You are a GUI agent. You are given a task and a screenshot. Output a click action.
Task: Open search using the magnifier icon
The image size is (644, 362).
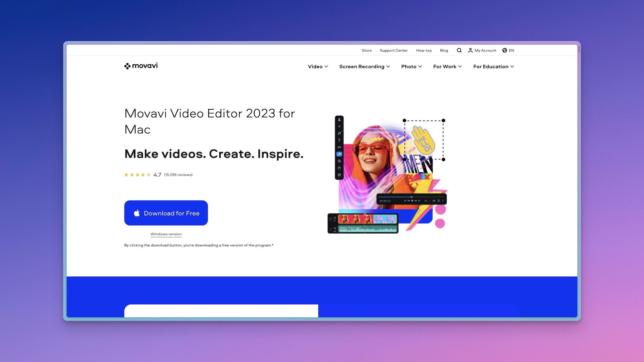tap(459, 50)
